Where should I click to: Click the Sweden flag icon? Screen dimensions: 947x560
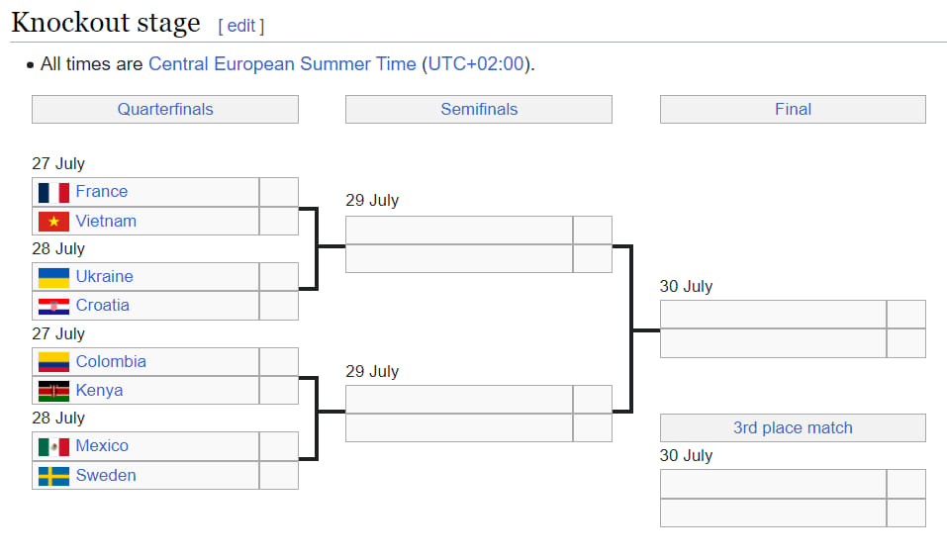[x=53, y=477]
